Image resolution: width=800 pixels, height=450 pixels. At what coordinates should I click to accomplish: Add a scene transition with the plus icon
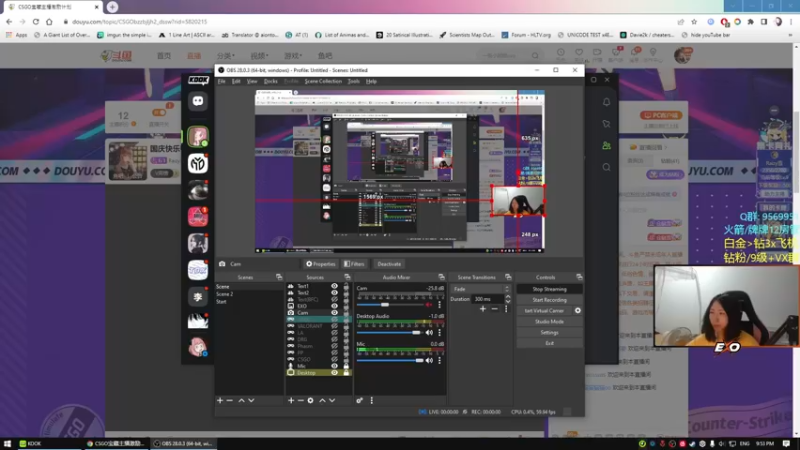click(483, 309)
